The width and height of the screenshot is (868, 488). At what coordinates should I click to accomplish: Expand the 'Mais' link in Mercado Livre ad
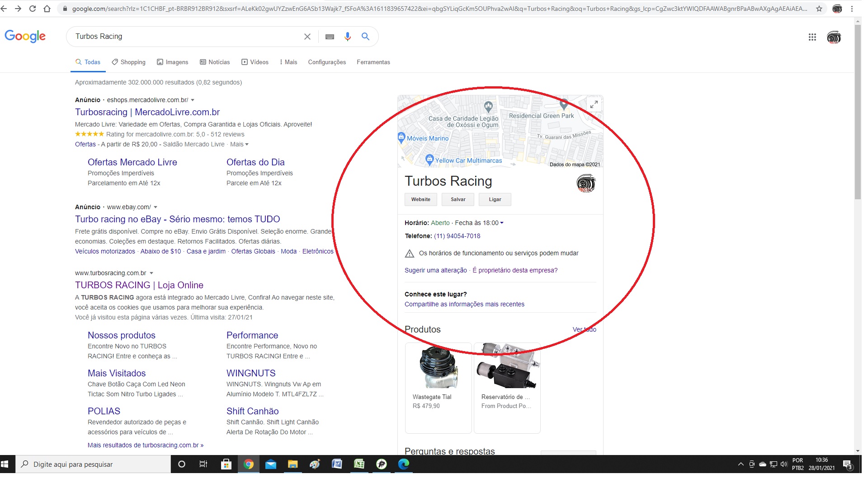[239, 144]
